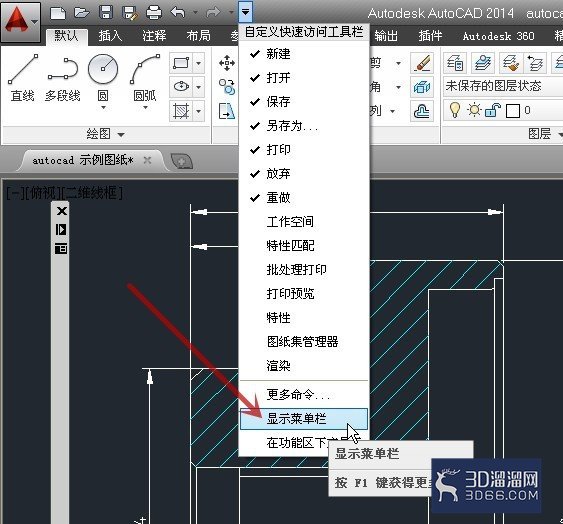Expand the Redo history dropdown arrow
Screen dimensions: 563x524
(231, 13)
